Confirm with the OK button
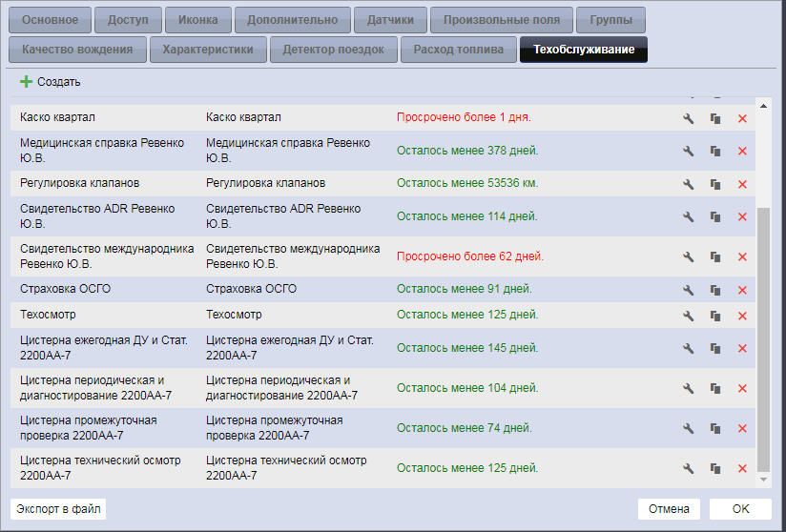The height and width of the screenshot is (532, 786). coord(740,509)
